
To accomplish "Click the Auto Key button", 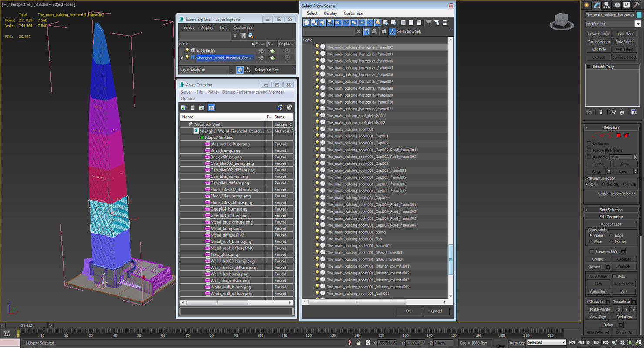I will 517,343.
